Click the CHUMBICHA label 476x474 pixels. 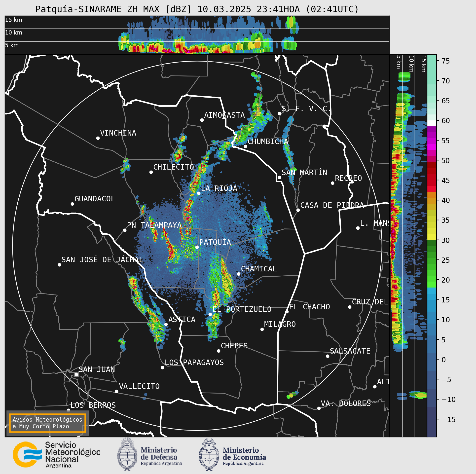[x=268, y=141]
